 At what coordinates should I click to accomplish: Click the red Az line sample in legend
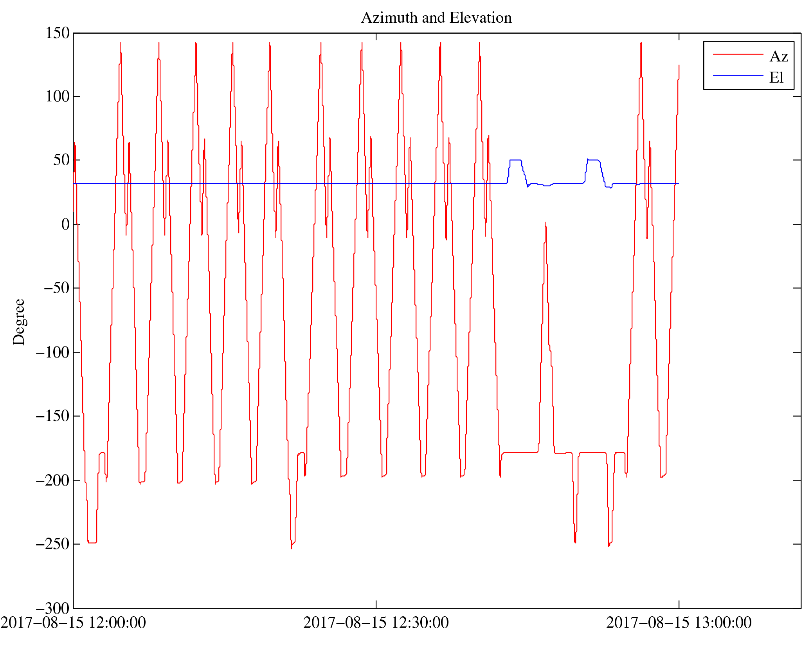pos(738,54)
